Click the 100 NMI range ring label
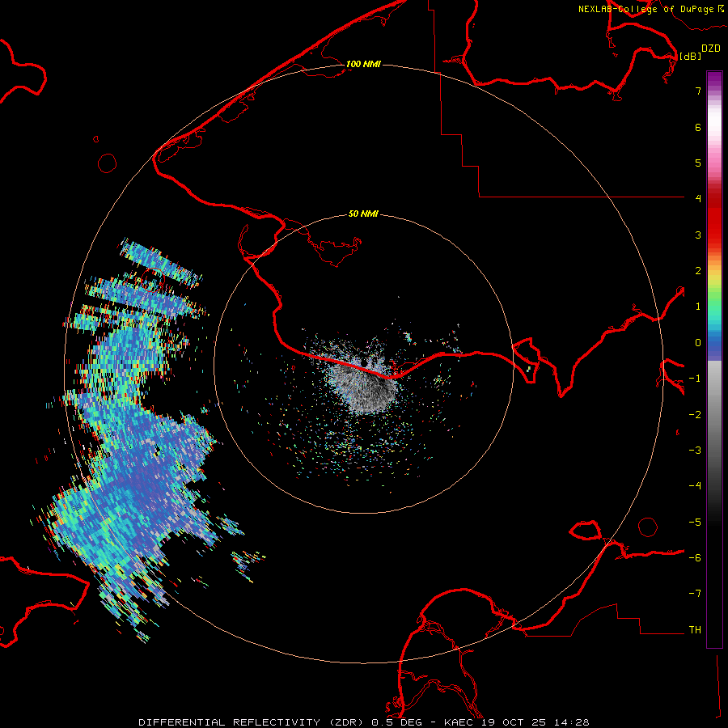 [x=363, y=64]
